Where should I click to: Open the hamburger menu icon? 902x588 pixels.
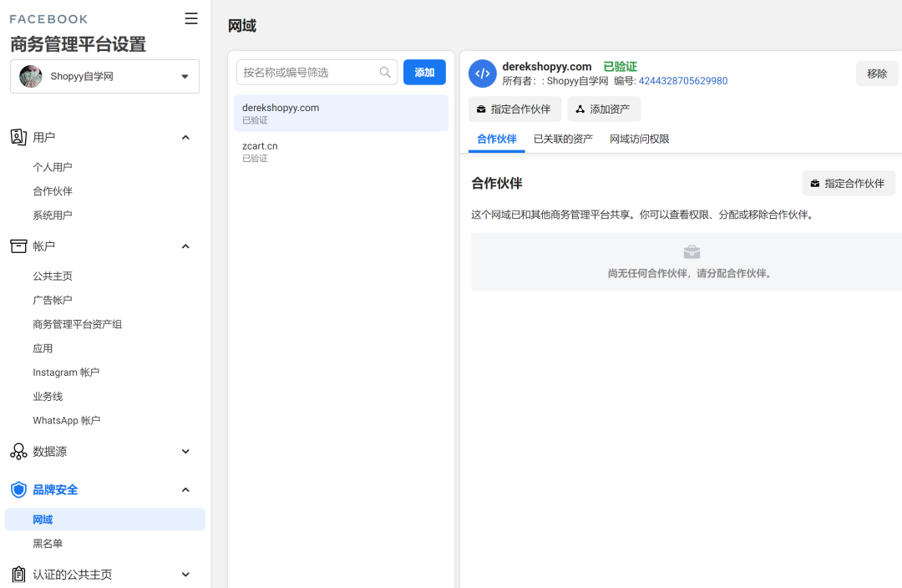(191, 18)
